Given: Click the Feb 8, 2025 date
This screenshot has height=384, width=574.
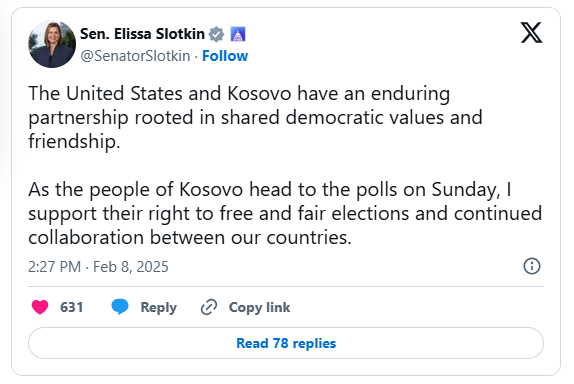Looking at the screenshot, I should click(x=131, y=267).
